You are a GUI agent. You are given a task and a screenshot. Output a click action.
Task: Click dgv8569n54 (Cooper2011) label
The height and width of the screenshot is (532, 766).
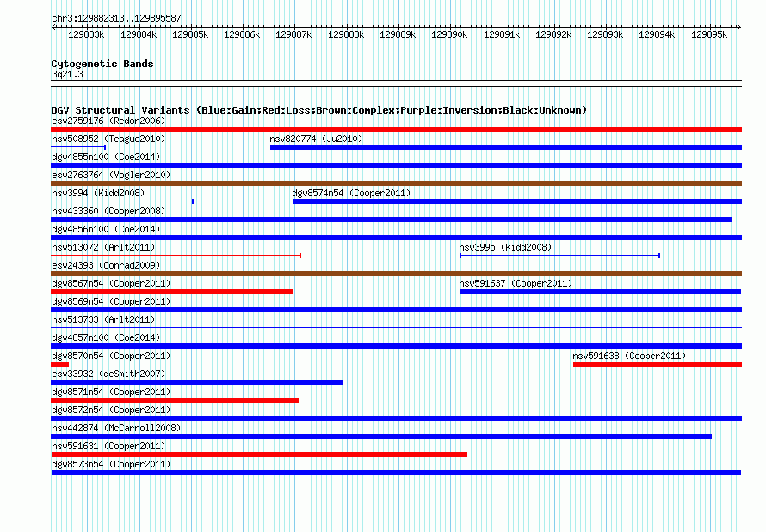(x=111, y=301)
